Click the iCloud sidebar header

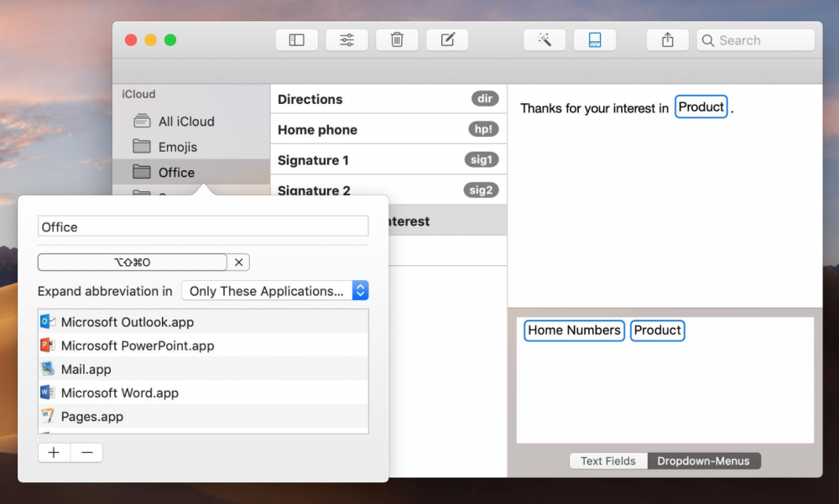138,94
